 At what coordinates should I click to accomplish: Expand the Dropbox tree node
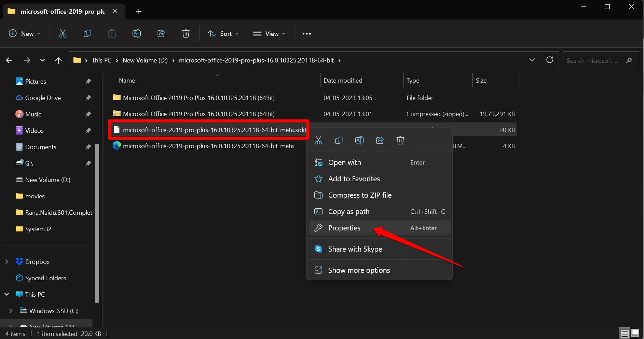click(6, 262)
